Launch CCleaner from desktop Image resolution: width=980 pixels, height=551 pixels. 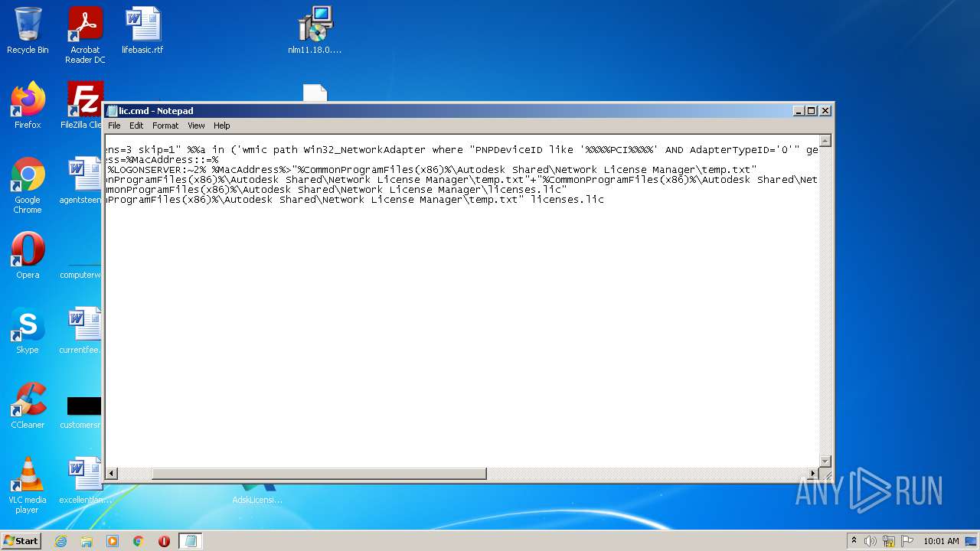coord(28,406)
